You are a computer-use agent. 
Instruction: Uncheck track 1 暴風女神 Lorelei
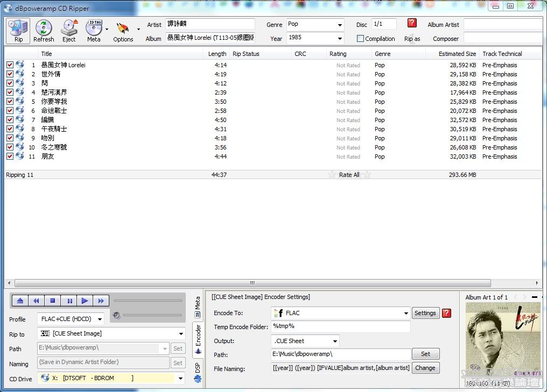pyautogui.click(x=10, y=65)
